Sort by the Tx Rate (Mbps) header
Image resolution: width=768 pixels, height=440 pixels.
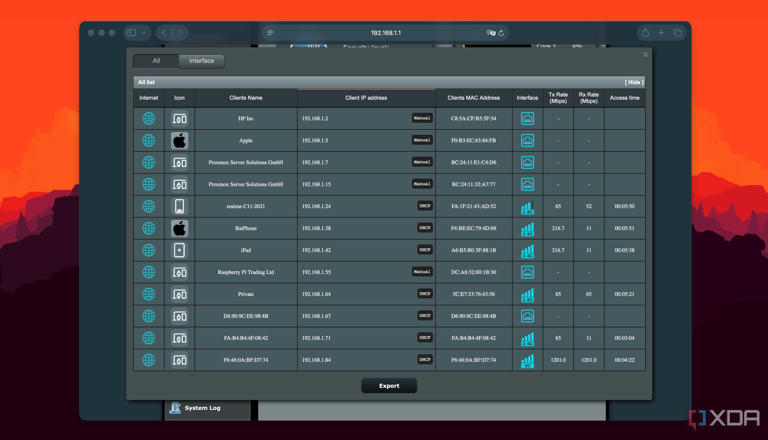(558, 98)
